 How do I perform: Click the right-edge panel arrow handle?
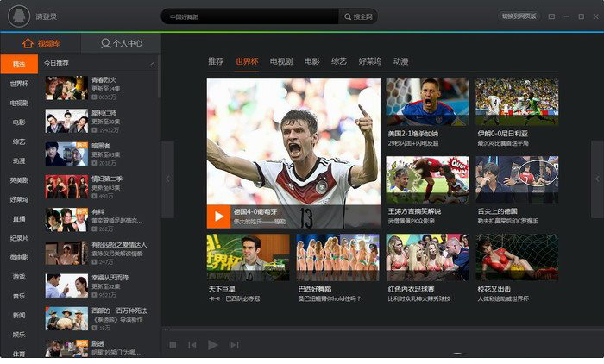597,179
